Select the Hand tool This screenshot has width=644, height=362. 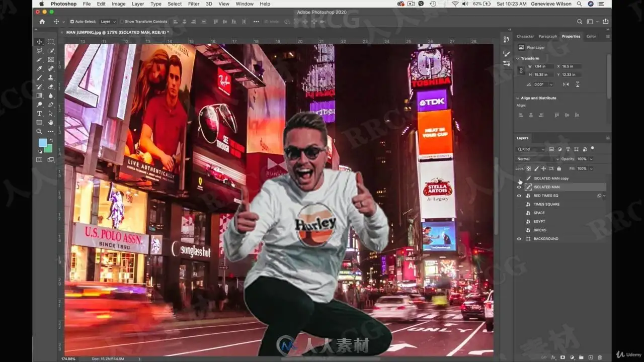[51, 123]
